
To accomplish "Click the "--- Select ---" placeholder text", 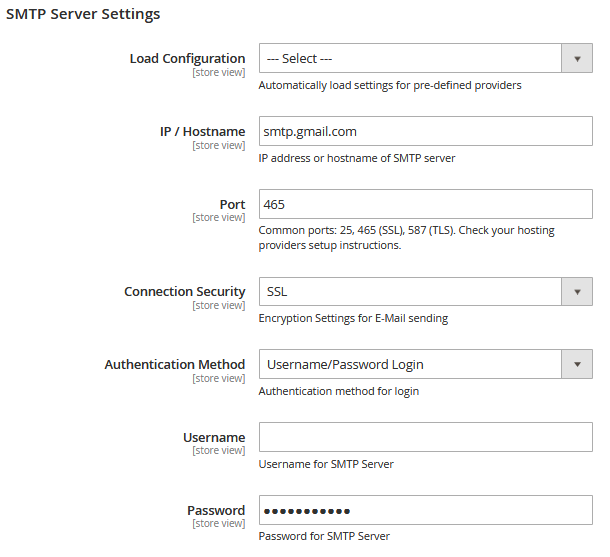I will (x=299, y=59).
